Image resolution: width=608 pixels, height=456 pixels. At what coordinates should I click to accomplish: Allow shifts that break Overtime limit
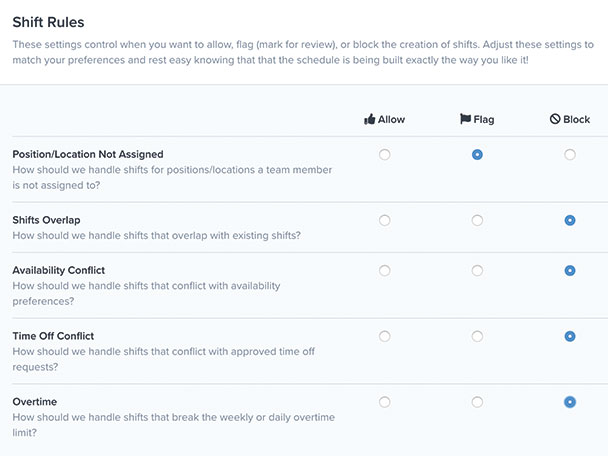[x=385, y=402]
